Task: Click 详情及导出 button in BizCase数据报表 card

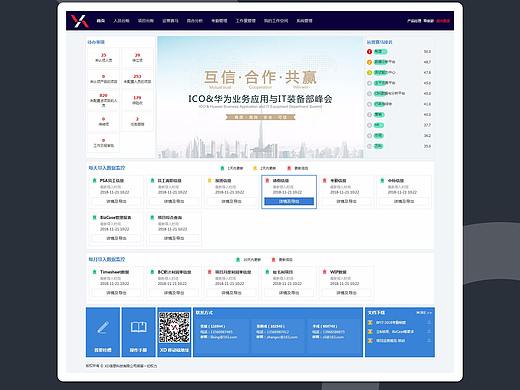Action: pos(116,238)
